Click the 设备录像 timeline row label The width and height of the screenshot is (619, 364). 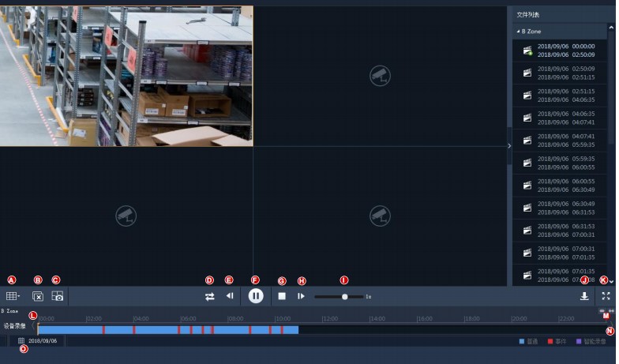[x=14, y=326]
